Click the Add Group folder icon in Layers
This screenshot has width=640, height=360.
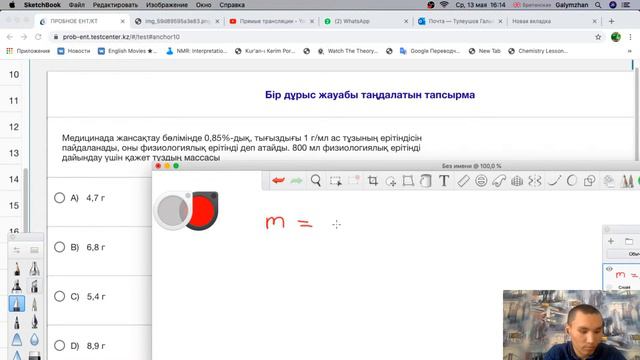(x=629, y=241)
